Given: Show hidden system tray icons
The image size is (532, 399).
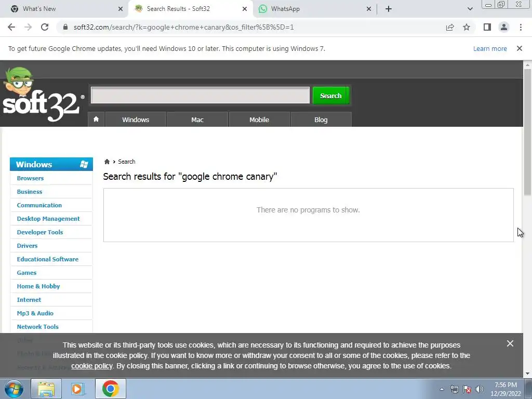Looking at the screenshot, I should tap(442, 389).
